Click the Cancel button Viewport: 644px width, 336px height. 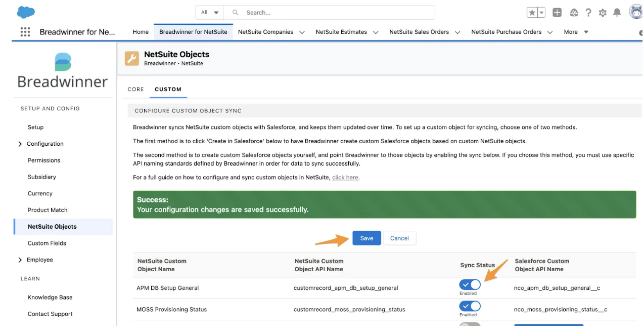(399, 238)
